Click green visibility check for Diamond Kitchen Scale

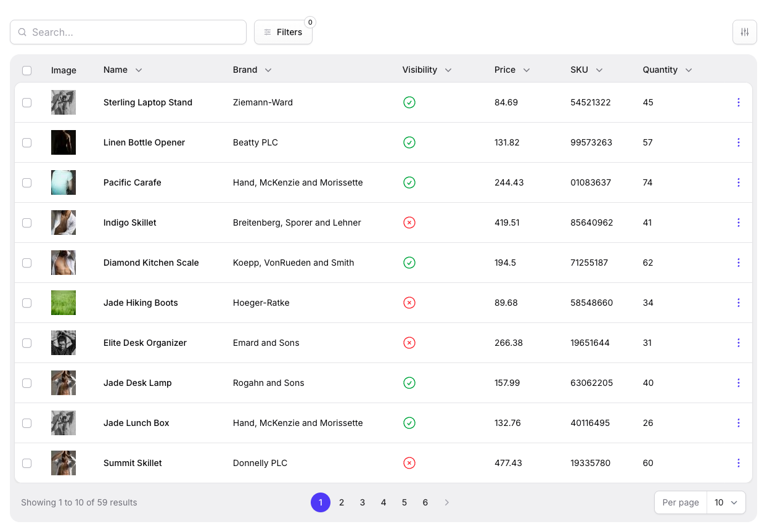click(x=409, y=263)
